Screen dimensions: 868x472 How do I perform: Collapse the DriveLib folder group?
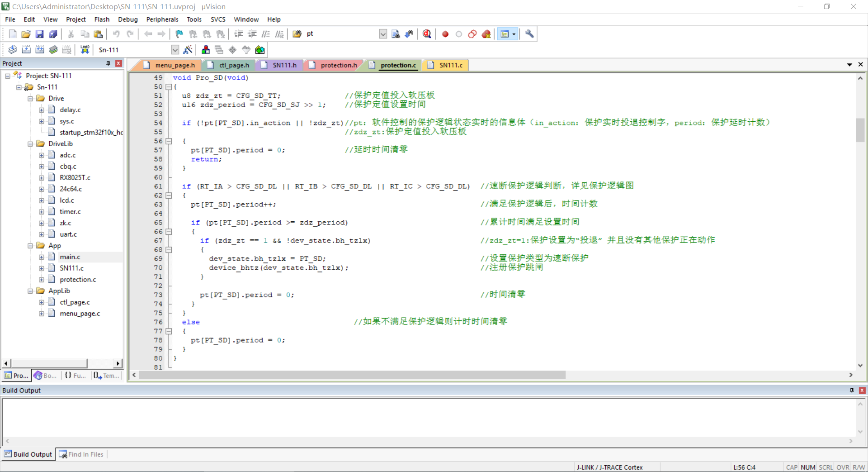(x=30, y=144)
